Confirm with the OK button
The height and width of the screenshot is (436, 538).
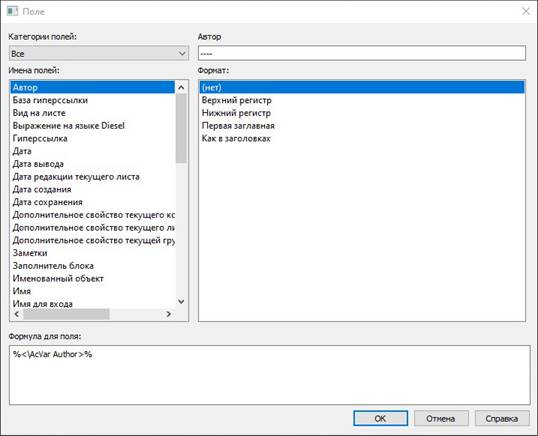pos(381,419)
